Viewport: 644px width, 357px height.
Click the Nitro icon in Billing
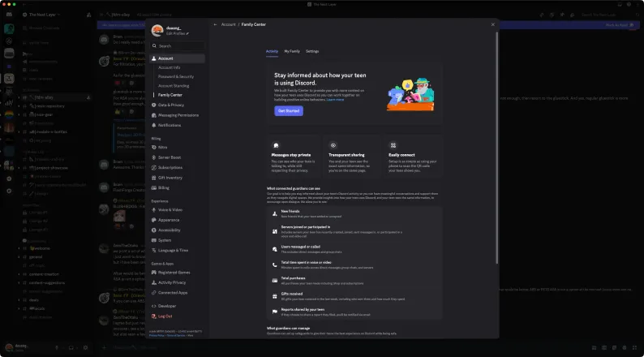coord(153,147)
